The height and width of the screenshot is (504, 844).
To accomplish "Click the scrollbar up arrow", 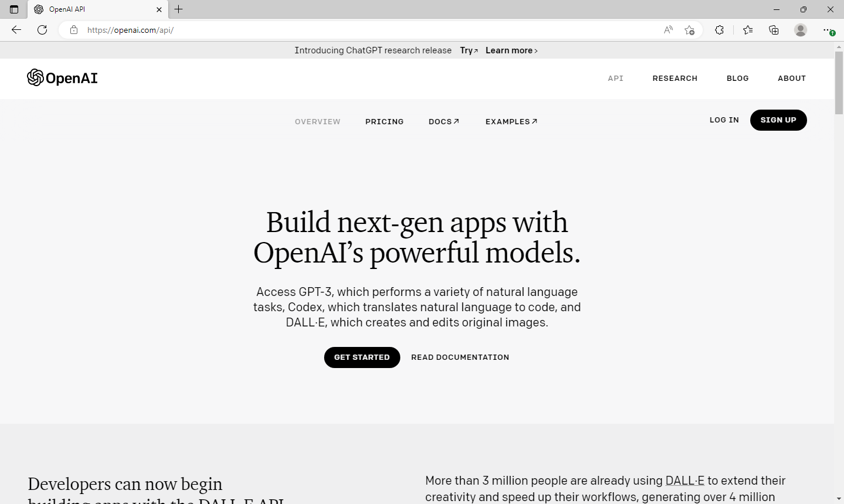I will coord(839,46).
